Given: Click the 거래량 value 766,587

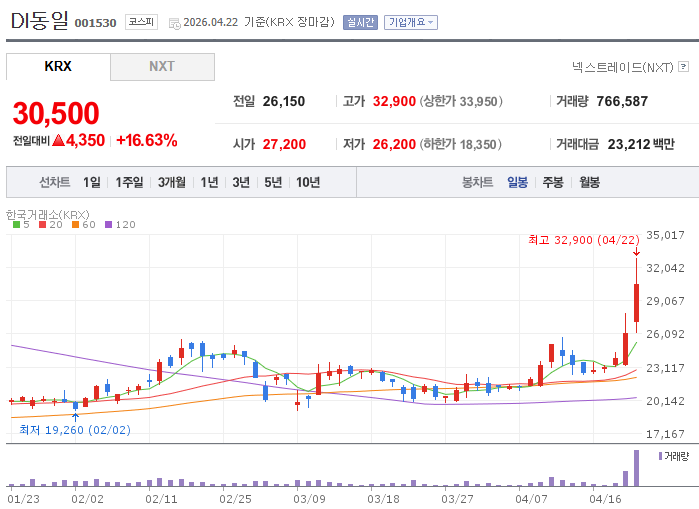Looking at the screenshot, I should [x=622, y=101].
